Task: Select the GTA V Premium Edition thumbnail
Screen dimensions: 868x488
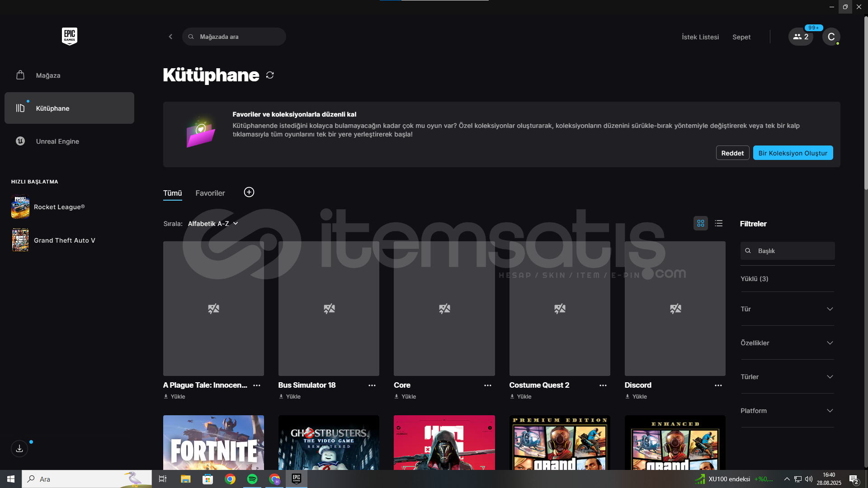Action: [x=560, y=442]
